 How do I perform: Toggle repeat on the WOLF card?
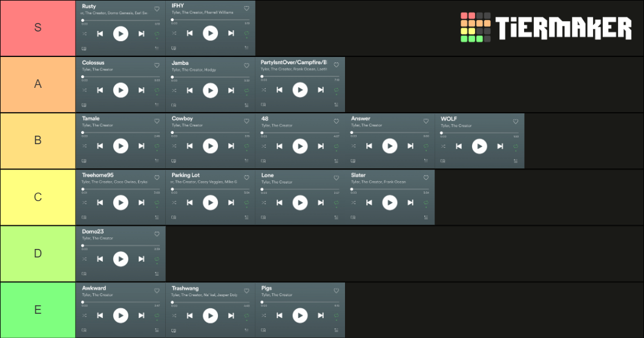pyautogui.click(x=516, y=147)
